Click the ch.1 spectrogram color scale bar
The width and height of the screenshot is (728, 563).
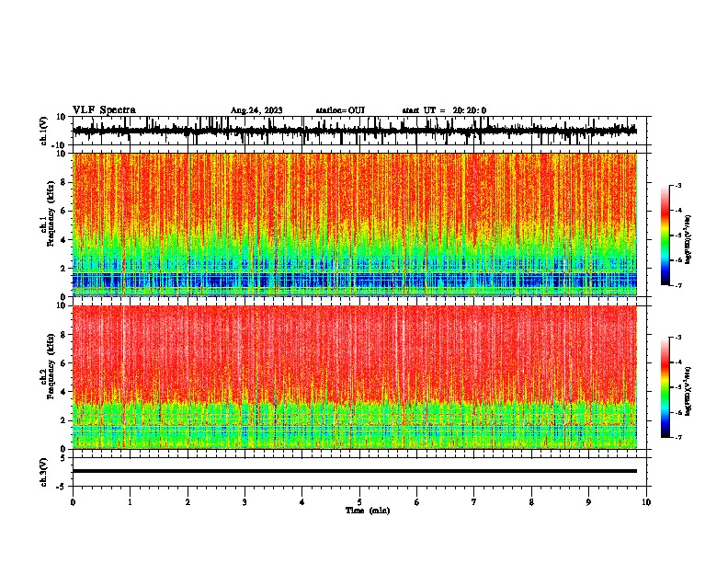tap(665, 236)
